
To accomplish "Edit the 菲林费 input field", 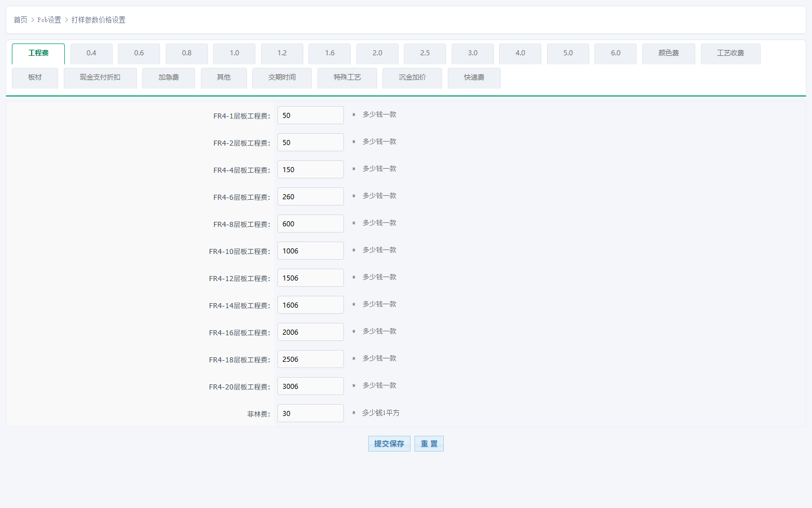I will click(x=311, y=413).
